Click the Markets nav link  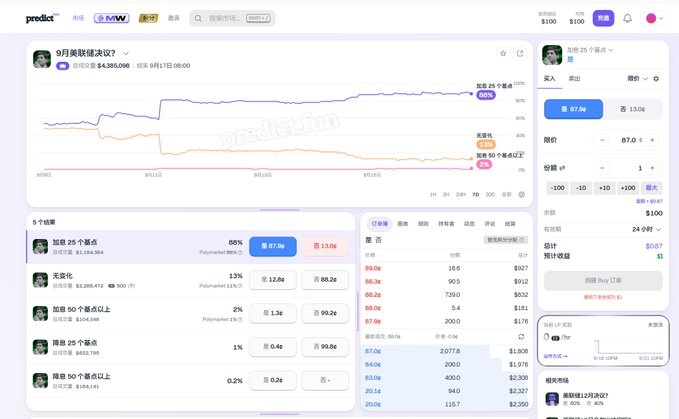78,18
